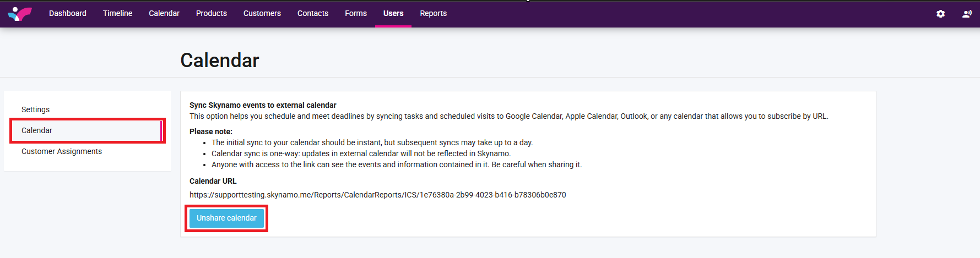Viewport: 980px width, 258px height.
Task: Open the user account icon
Action: (966, 14)
